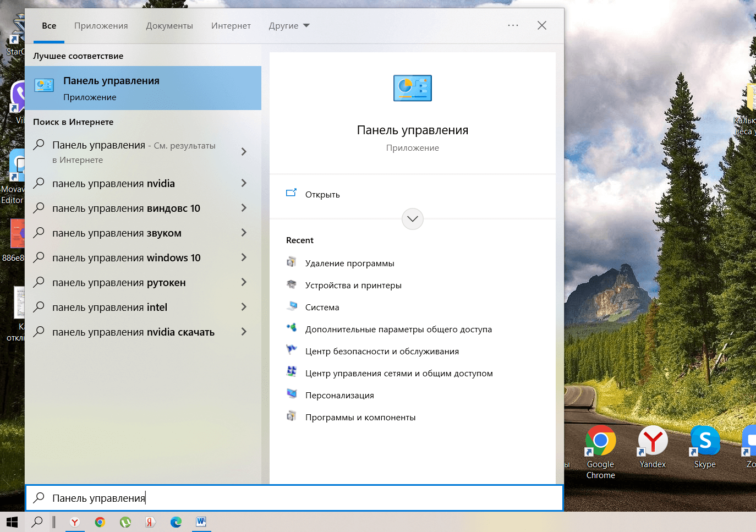Screen dimensions: 756x532
Task: Expand arrow for панель управления nvidia suggestion
Action: [244, 183]
